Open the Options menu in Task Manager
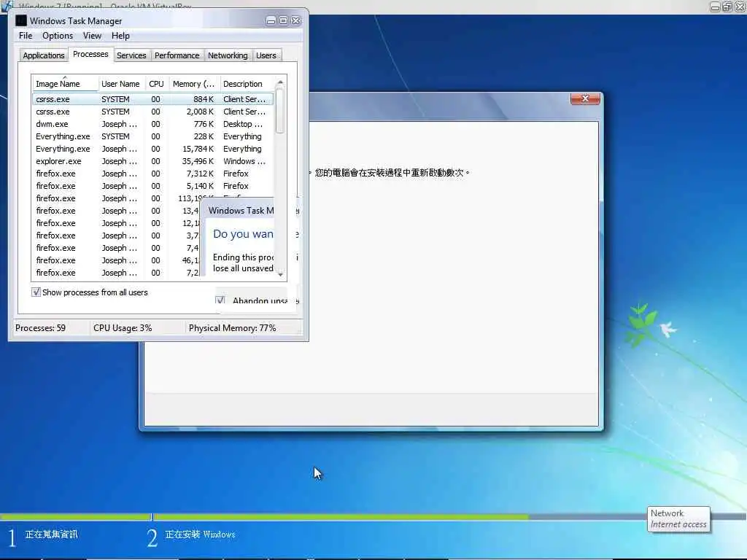 58,36
